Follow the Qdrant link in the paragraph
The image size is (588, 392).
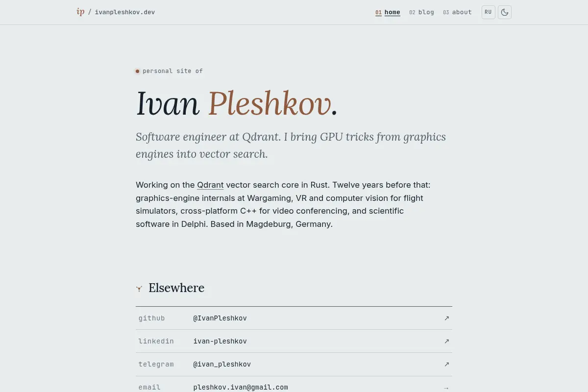pos(210,185)
